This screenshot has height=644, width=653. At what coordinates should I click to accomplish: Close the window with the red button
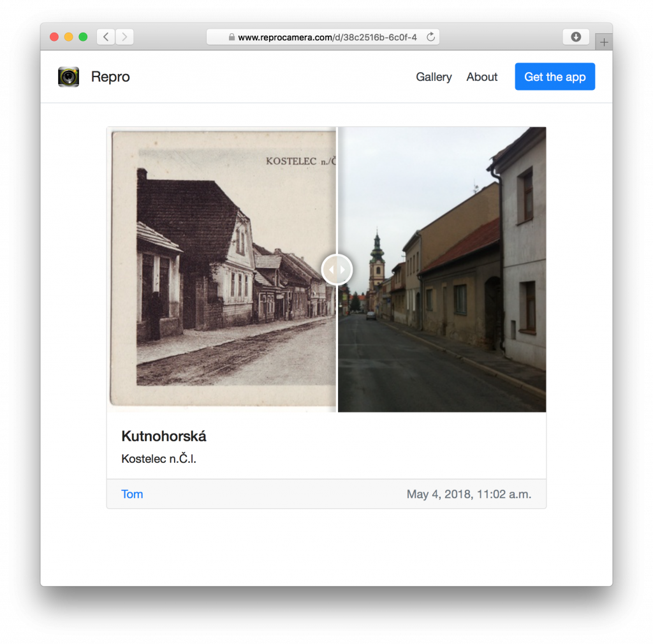(54, 37)
